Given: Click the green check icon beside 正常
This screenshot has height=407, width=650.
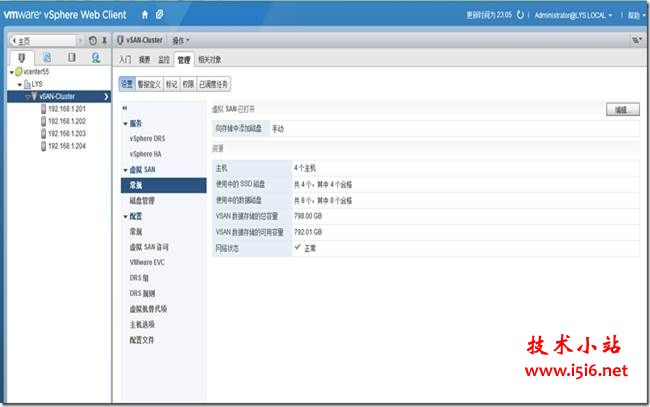Looking at the screenshot, I should point(298,247).
